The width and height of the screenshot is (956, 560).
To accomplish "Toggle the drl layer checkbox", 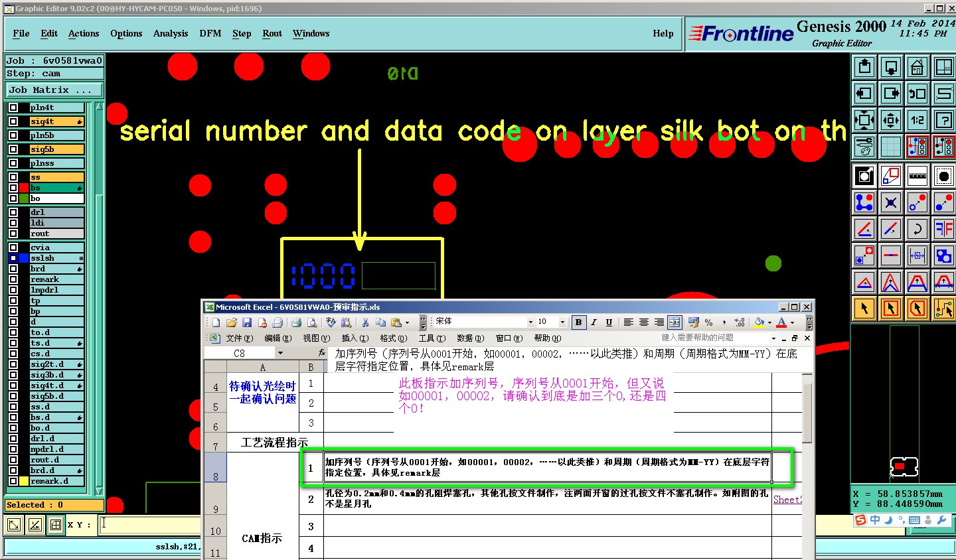I will (x=13, y=212).
